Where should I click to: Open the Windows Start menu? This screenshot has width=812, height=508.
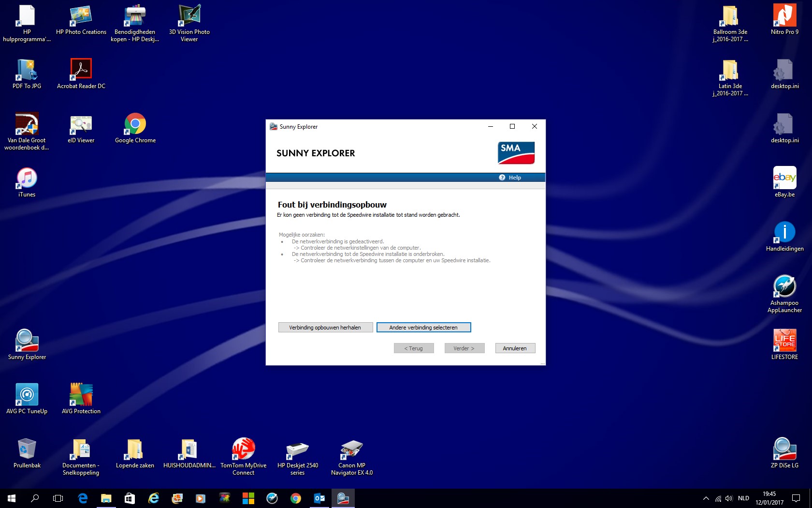pyautogui.click(x=12, y=498)
